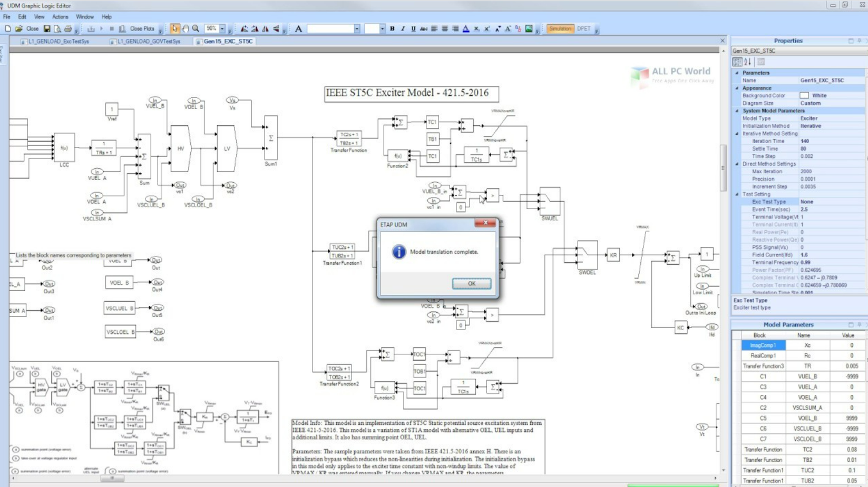Click the Open folder icon in toolbar
This screenshot has height=487, width=868.
coord(19,29)
